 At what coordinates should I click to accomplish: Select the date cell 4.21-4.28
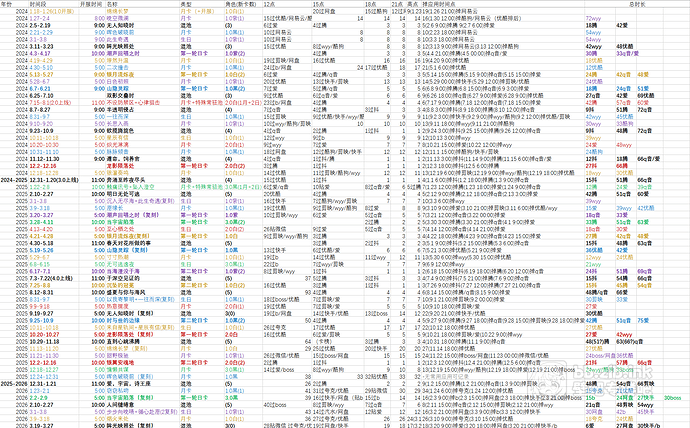click(x=41, y=236)
